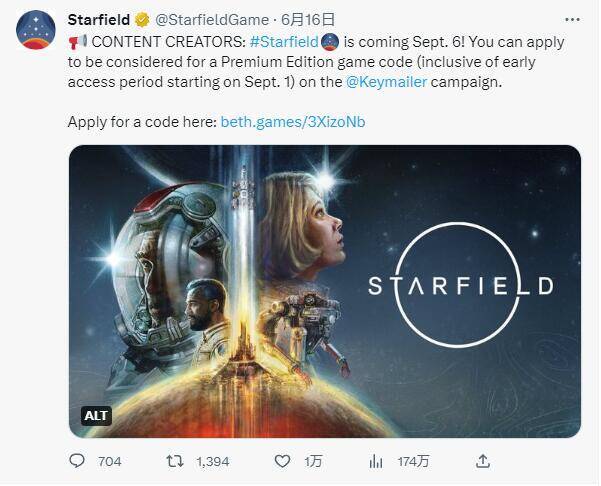Click the gold verified badge
The width and height of the screenshot is (601, 486).
point(141,19)
